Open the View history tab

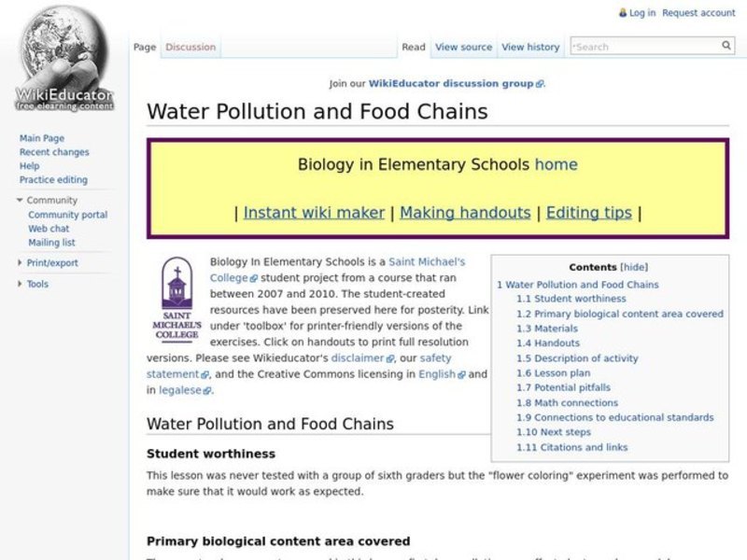[531, 47]
